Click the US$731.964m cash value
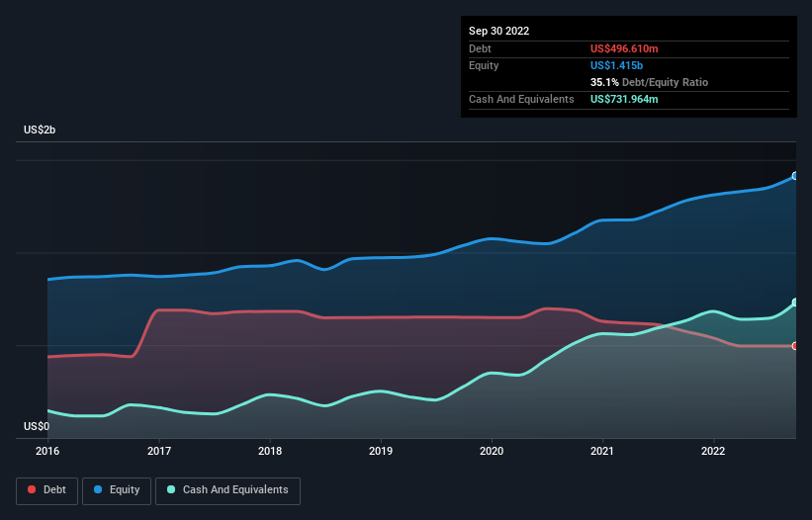The height and width of the screenshot is (520, 812). pyautogui.click(x=624, y=99)
